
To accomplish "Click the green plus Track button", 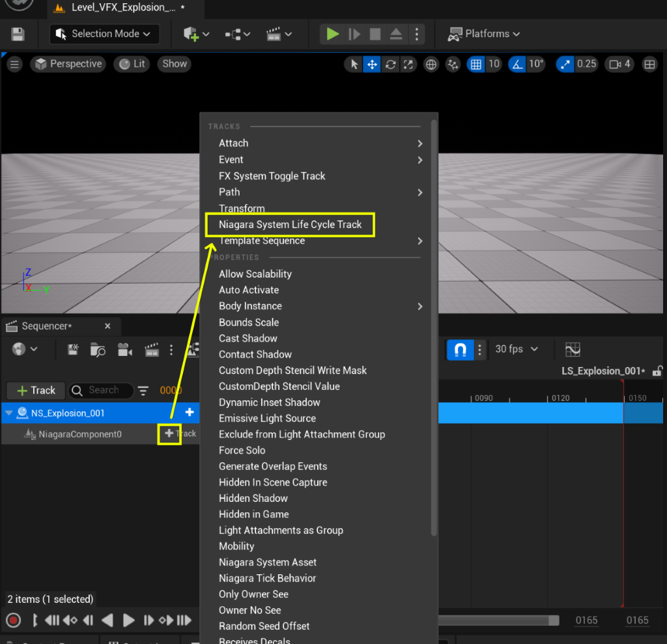I will [36, 390].
